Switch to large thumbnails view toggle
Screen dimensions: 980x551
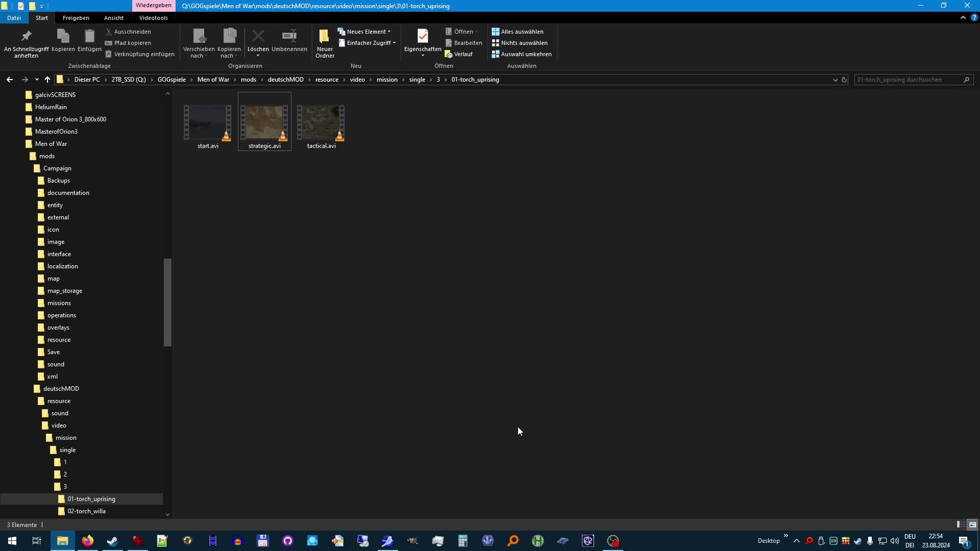point(972,524)
